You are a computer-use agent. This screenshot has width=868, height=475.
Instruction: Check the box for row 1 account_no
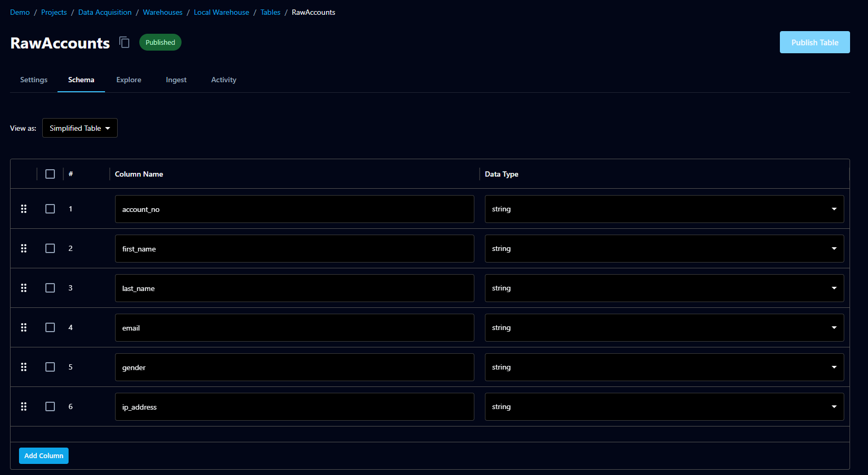[x=50, y=209]
